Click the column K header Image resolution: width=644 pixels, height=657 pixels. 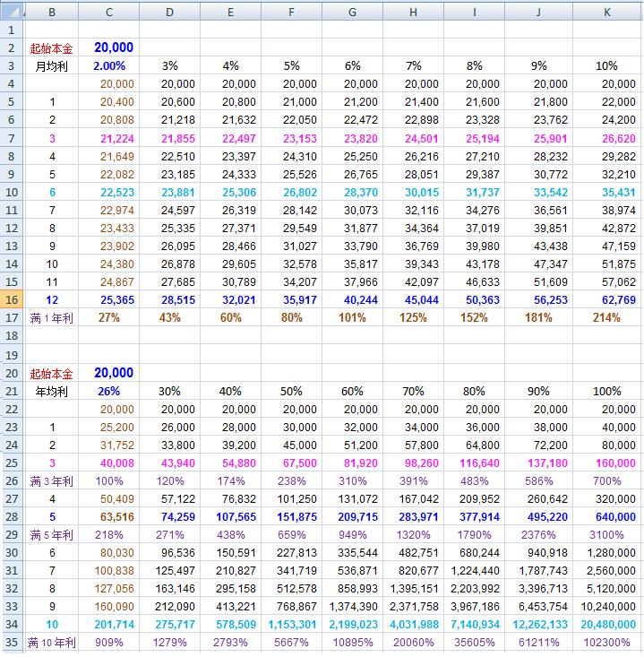[x=607, y=12]
